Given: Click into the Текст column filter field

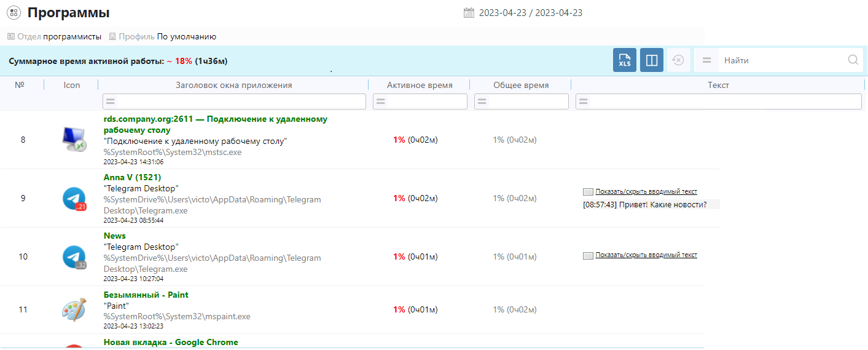Looking at the screenshot, I should click(725, 101).
